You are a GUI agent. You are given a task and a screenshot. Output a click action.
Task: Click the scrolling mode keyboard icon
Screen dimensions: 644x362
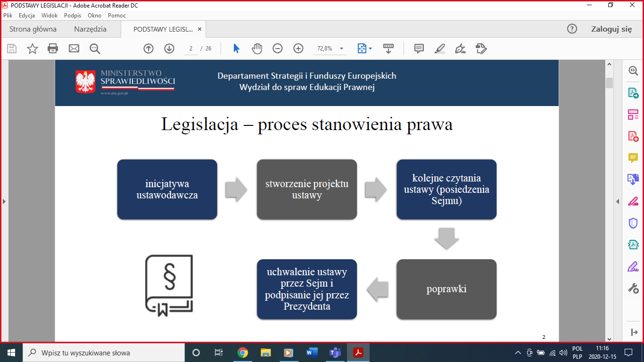coord(388,49)
